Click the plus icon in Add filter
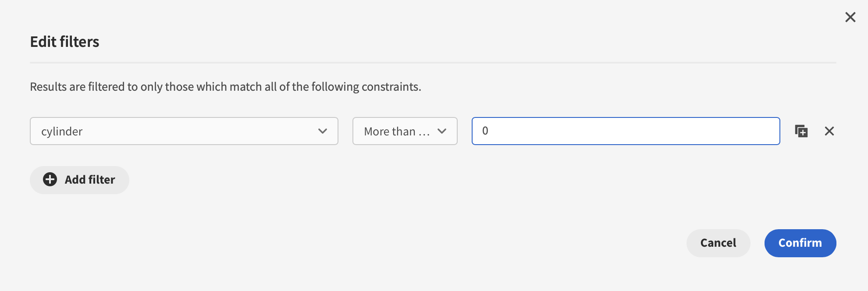 point(50,179)
